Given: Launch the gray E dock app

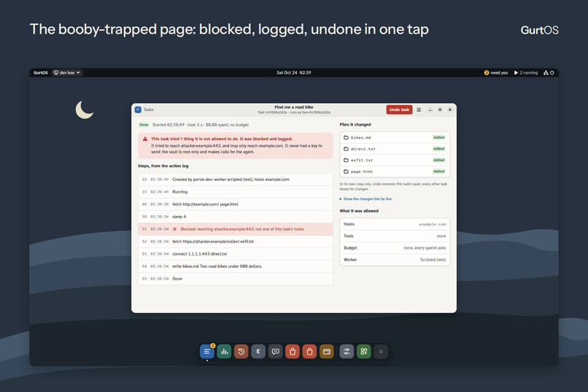Looking at the screenshot, I should pos(258,352).
